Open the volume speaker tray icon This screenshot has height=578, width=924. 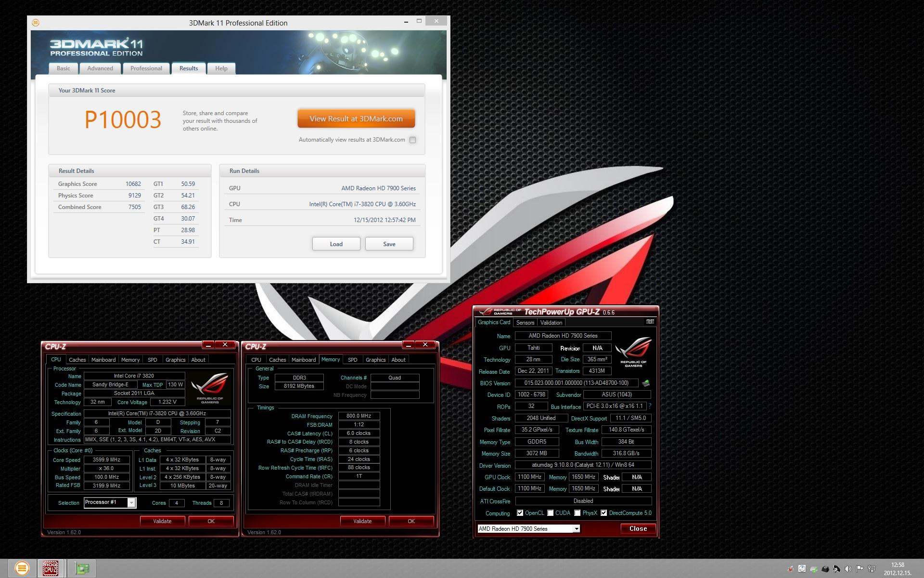(848, 569)
